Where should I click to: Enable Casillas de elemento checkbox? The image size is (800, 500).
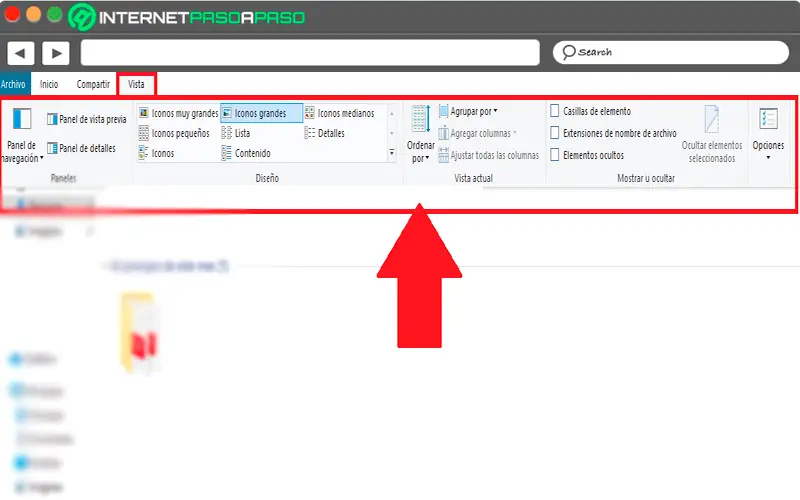[x=555, y=111]
